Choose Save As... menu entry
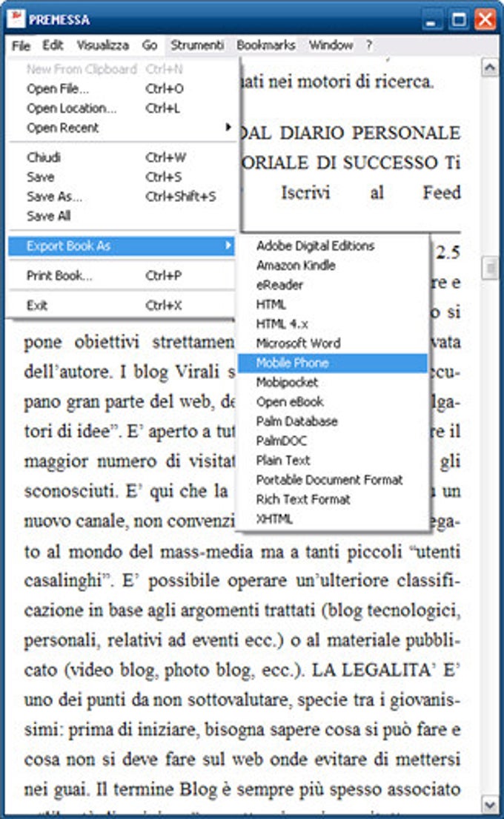The image size is (504, 819). [x=121, y=197]
